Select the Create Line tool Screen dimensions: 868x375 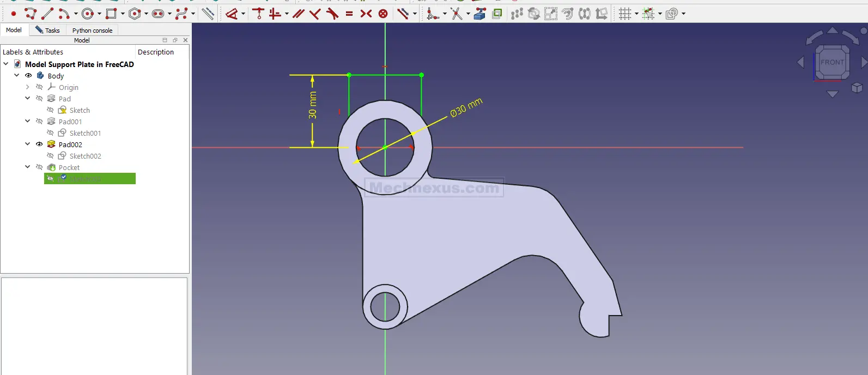(47, 14)
